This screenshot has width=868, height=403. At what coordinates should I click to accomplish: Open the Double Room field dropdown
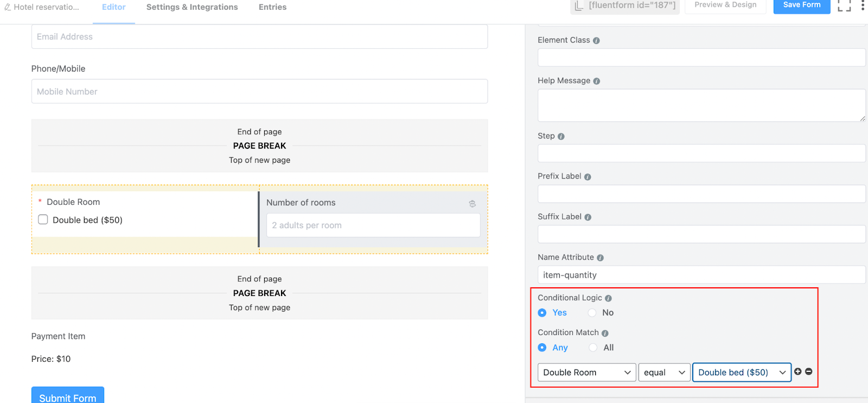click(586, 373)
